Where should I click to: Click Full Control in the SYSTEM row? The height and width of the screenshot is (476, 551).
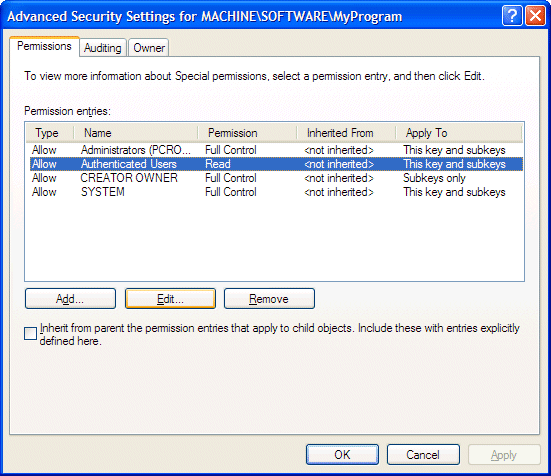pos(231,192)
